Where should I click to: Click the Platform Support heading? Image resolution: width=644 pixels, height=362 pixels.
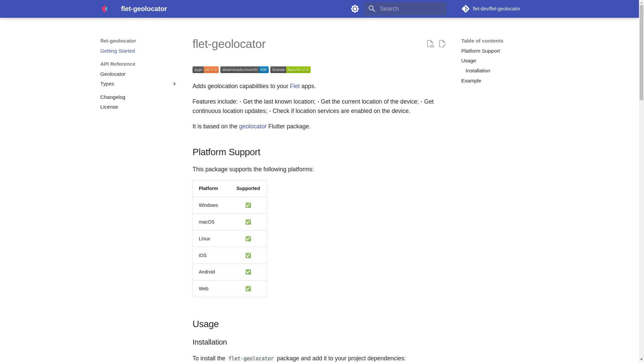pyautogui.click(x=226, y=152)
